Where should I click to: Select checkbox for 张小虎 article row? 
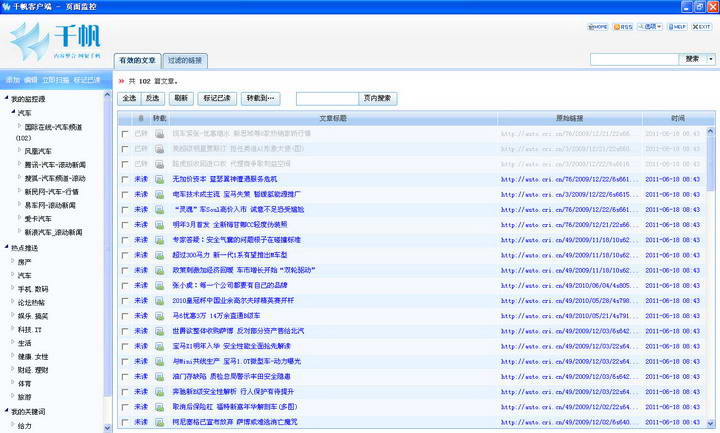point(125,286)
